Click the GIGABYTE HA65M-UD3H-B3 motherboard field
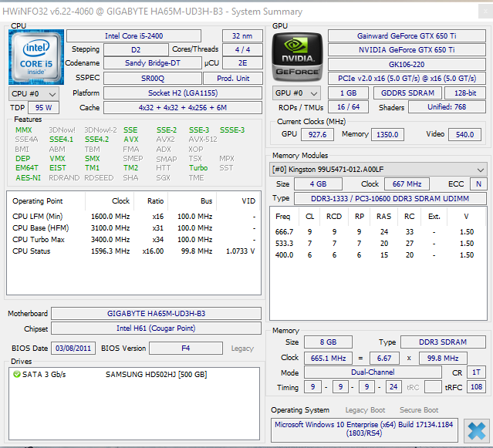493x448 pixels. [157, 314]
